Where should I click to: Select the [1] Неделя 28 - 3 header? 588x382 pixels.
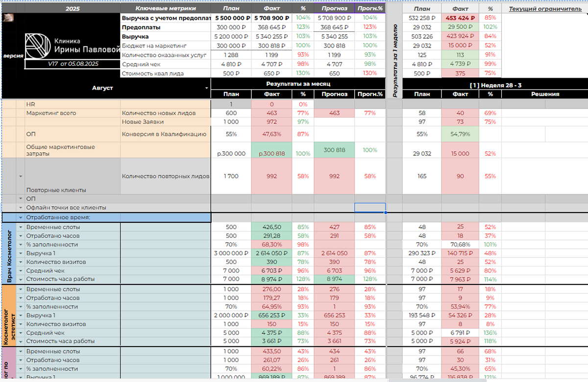click(x=495, y=85)
